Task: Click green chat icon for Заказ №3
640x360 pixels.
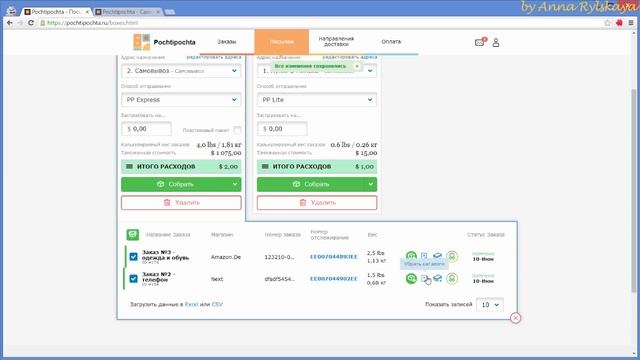Action: tap(411, 256)
